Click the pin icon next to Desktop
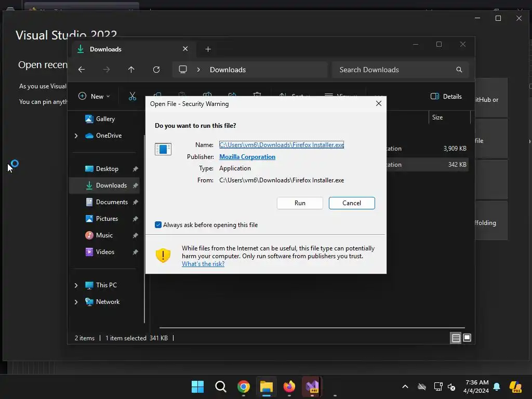Image resolution: width=532 pixels, height=399 pixels. coord(136,169)
